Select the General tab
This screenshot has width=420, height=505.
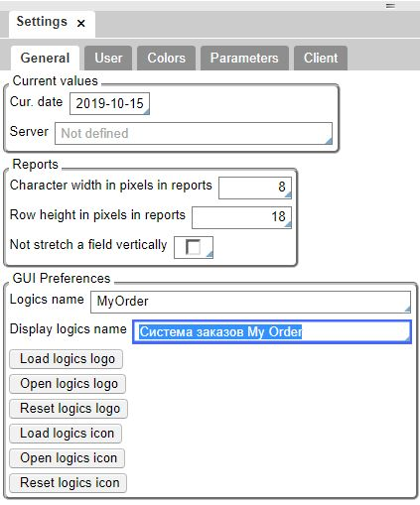click(x=45, y=58)
